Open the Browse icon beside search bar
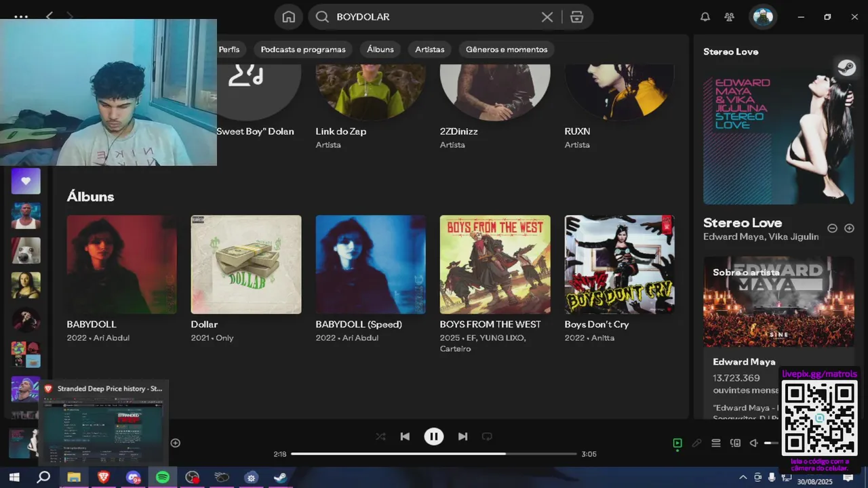Viewport: 868px width, 488px height. [577, 17]
